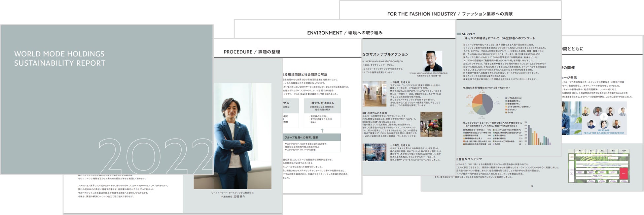Click the flower display photo
The width and height of the screenshot is (644, 215).
[431, 124]
